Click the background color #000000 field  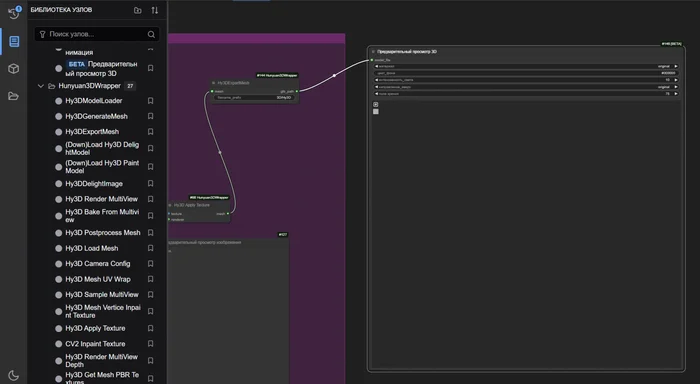tap(526, 73)
